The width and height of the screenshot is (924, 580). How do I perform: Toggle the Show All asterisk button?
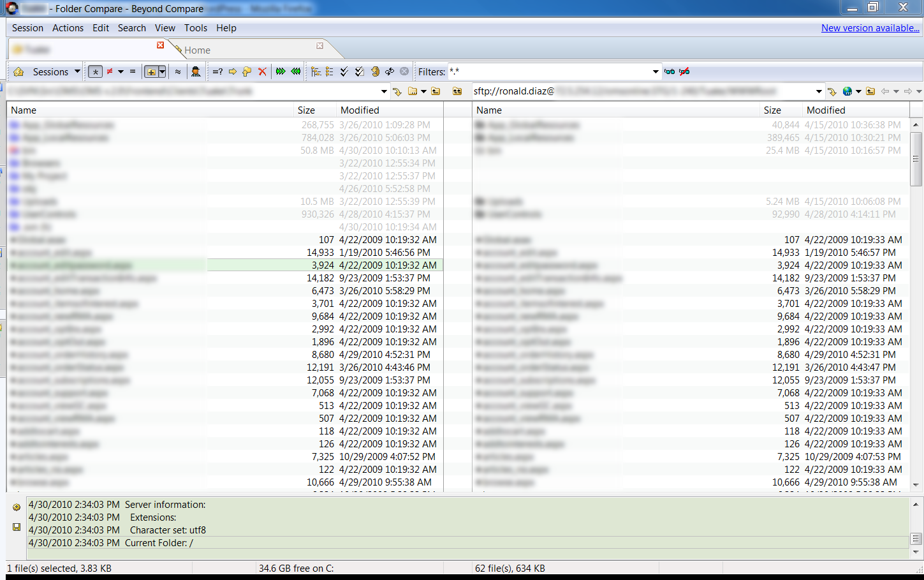[95, 71]
